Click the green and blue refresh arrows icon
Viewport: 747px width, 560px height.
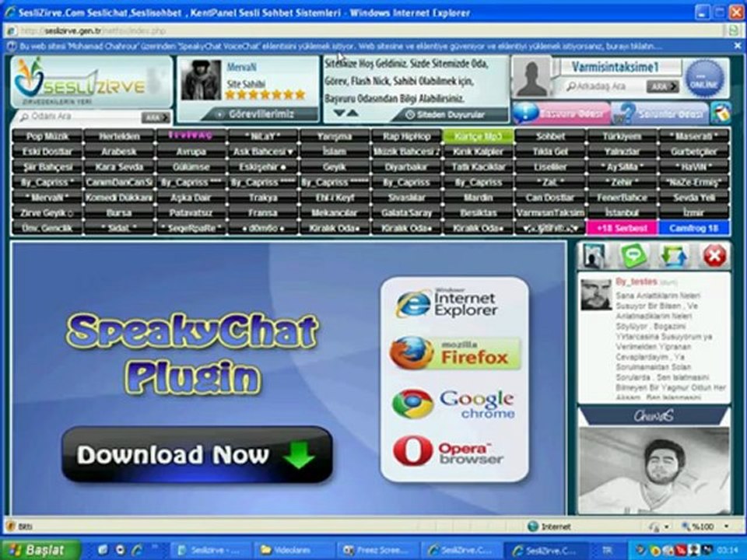[x=674, y=256]
